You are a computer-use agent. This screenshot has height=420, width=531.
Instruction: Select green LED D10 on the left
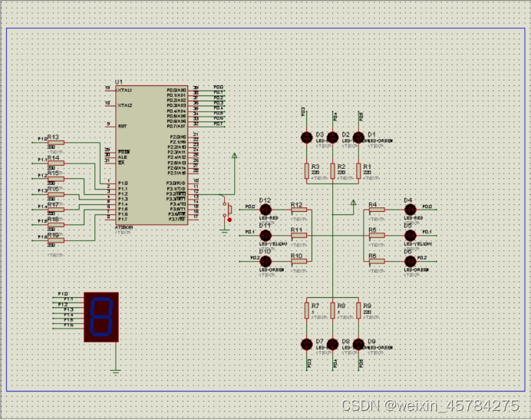click(x=265, y=261)
